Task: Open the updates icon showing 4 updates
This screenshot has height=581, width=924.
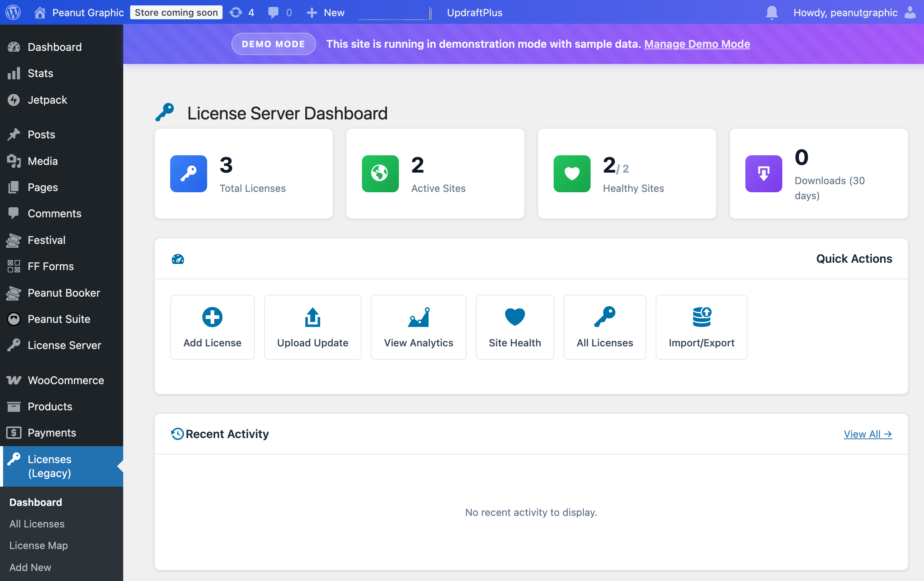Action: pyautogui.click(x=236, y=12)
